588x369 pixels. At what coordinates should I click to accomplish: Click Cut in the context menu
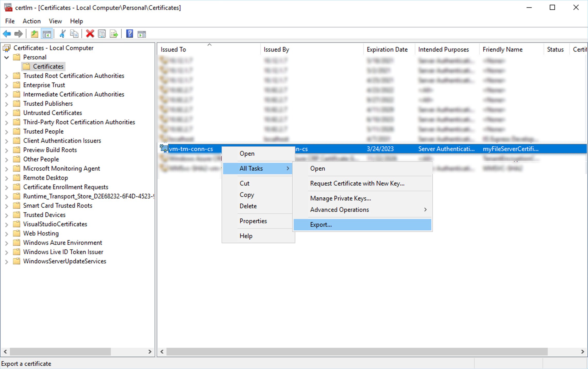pyautogui.click(x=258, y=183)
